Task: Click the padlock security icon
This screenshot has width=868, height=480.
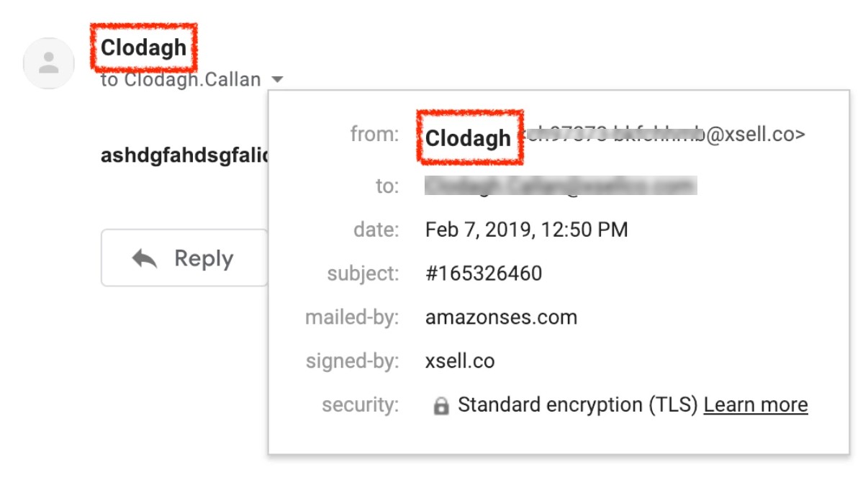Action: tap(440, 406)
